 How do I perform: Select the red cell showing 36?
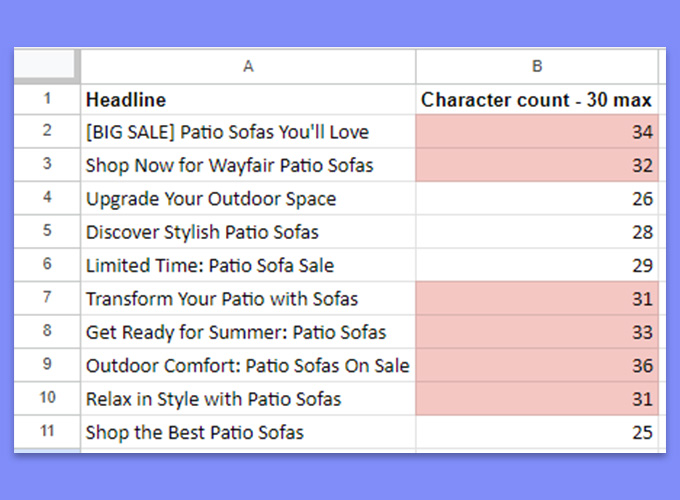click(x=537, y=365)
